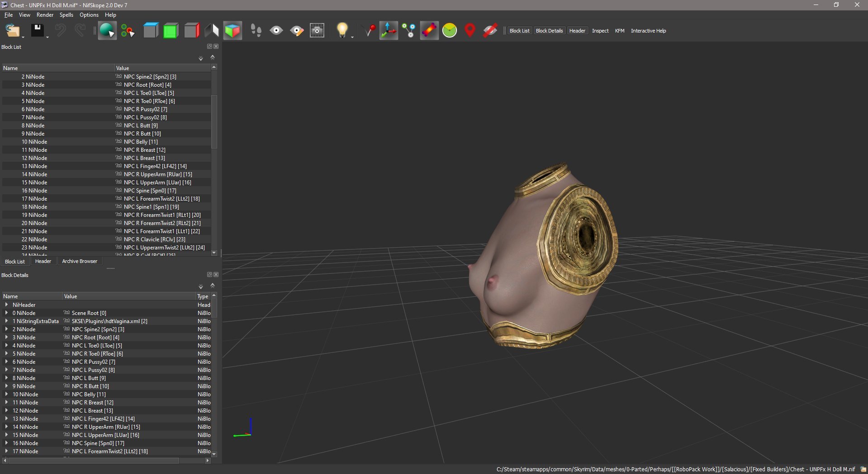Toggle the show axes icon
Viewport: 868px width, 474px height.
point(389,31)
